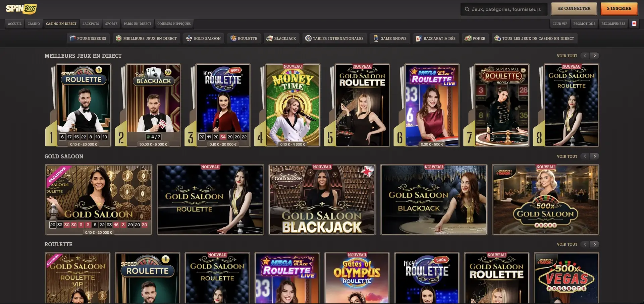Viewport: 644px width, 304px height.
Task: Click the search magnifier icon
Action: tap(467, 9)
